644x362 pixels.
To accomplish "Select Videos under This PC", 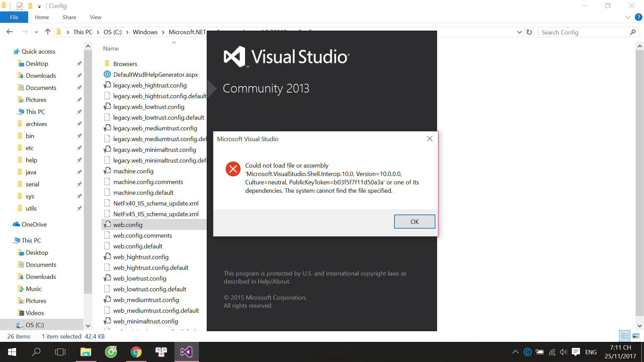I will click(x=35, y=313).
